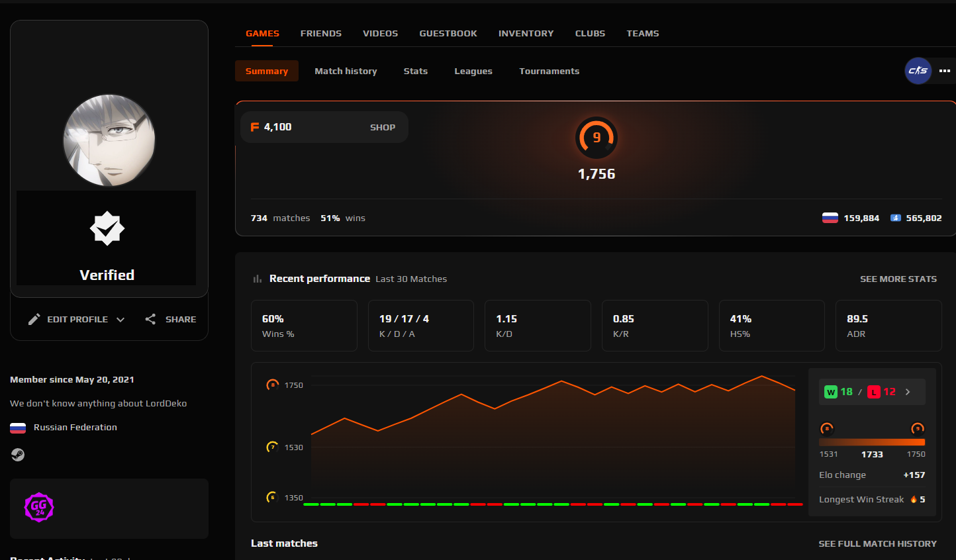This screenshot has width=956, height=560.
Task: Click the global ranking globe icon
Action: [x=897, y=217]
